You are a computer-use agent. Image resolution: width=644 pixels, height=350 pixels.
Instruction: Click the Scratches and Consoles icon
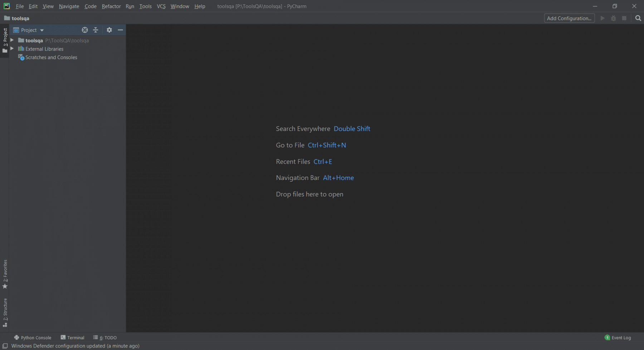[x=21, y=57]
